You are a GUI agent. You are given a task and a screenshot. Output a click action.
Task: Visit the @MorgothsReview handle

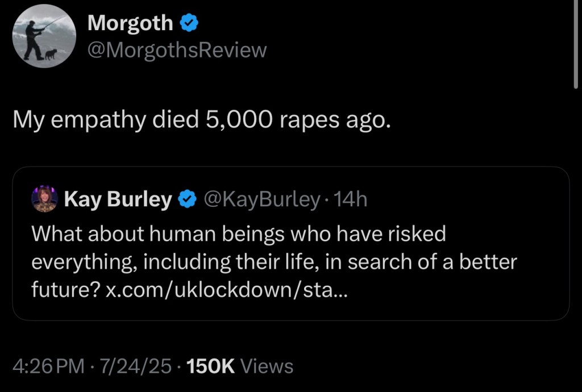point(177,50)
